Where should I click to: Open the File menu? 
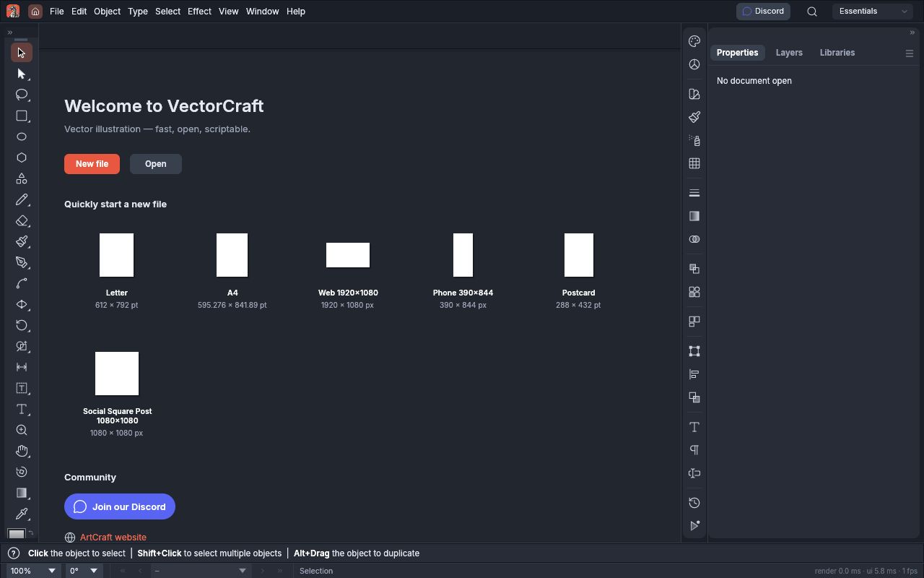pos(56,12)
